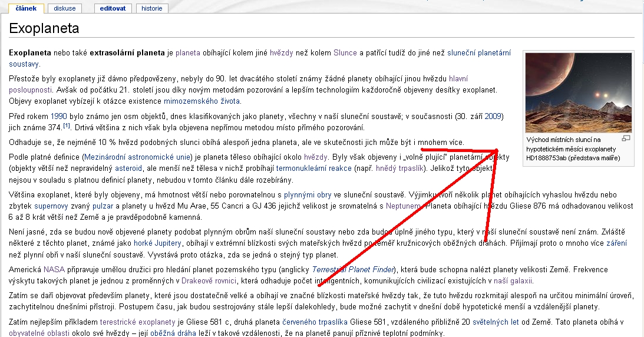Open the NASA link
Image resolution: width=644 pixels, height=337 pixels.
54,269
